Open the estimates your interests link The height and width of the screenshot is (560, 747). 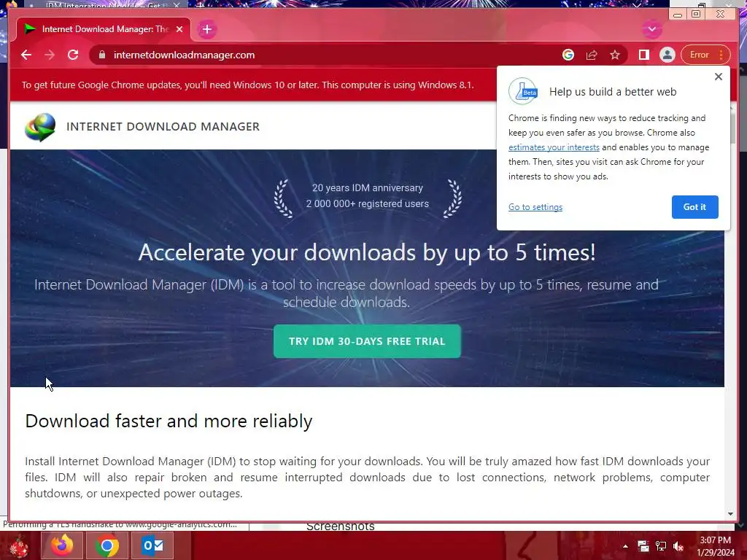(x=554, y=147)
